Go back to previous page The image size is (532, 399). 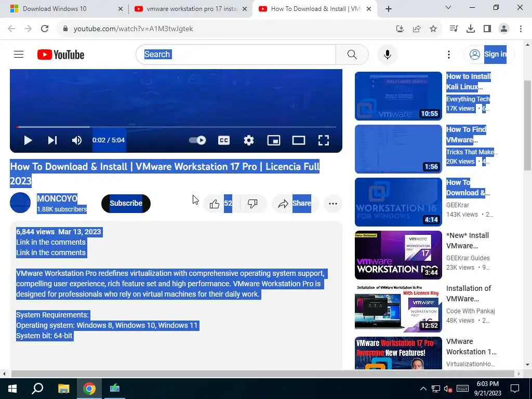tap(11, 29)
